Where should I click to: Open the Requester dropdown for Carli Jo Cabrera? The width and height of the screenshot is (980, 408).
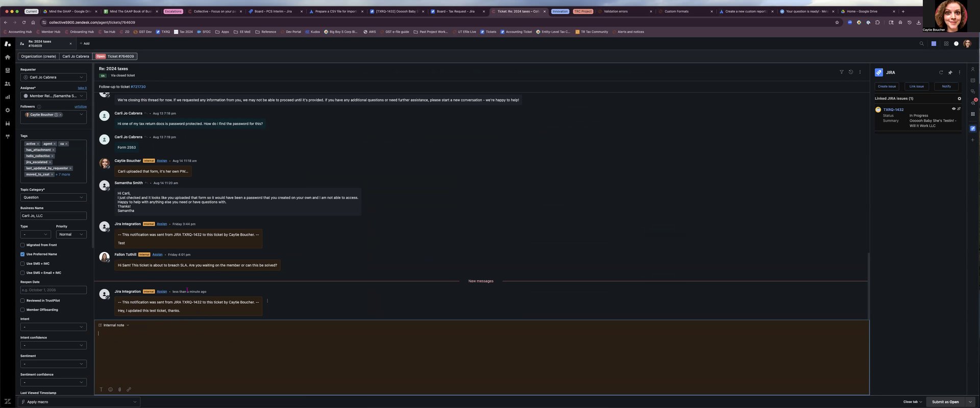coord(54,78)
